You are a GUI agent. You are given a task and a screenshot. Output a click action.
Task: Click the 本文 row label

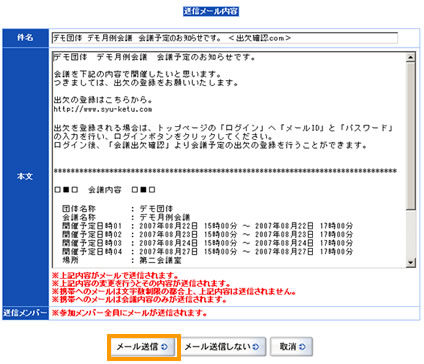coord(25,176)
